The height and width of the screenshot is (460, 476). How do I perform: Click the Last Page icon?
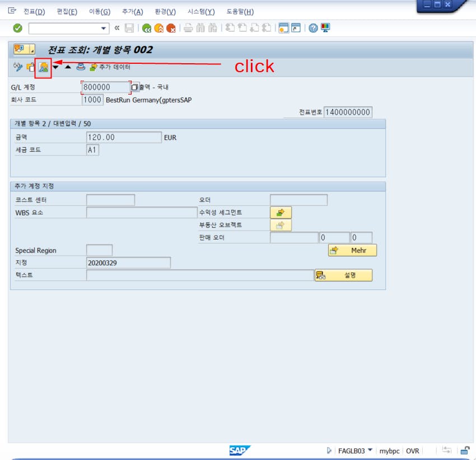(x=266, y=28)
